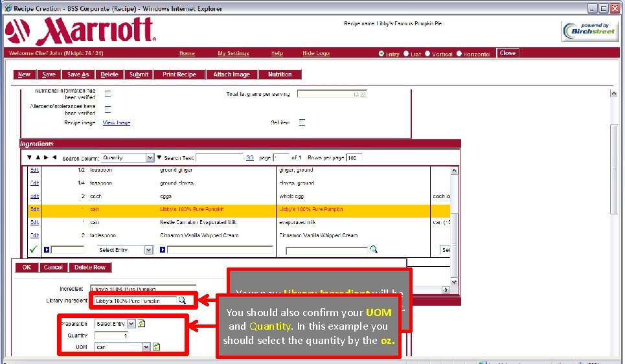Toggle Allergens/intolerances verified checkbox

point(108,109)
